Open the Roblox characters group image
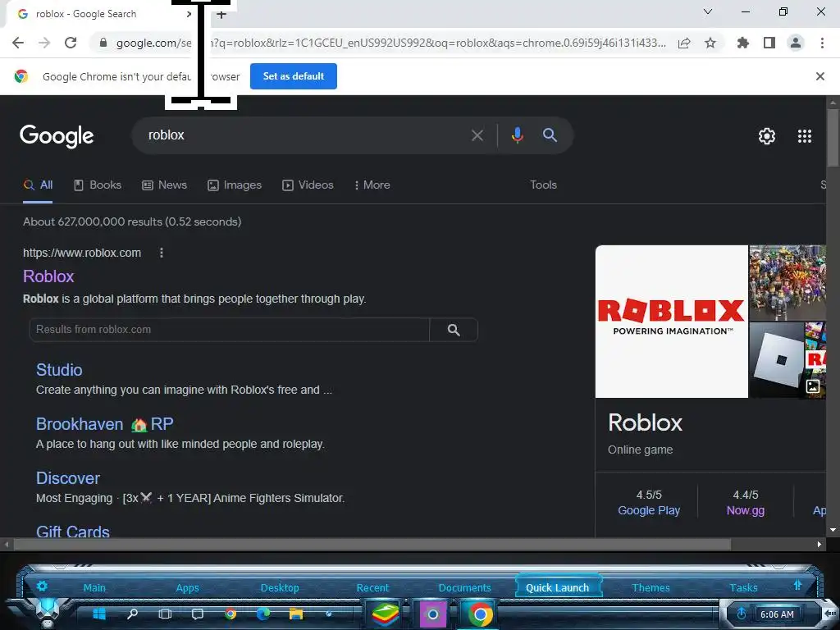 787,283
